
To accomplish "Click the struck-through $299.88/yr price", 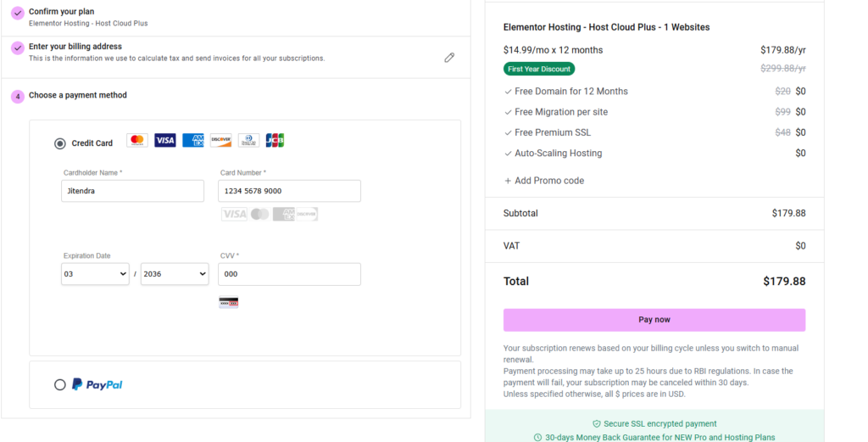I will [783, 68].
